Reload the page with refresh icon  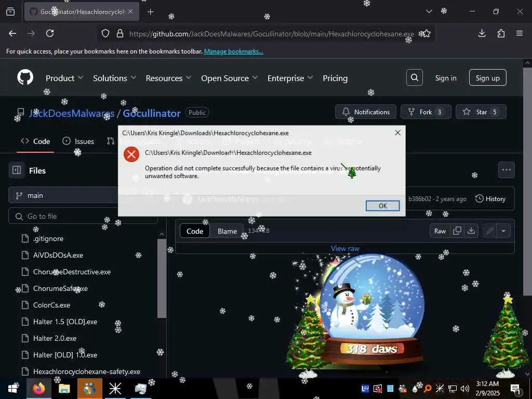point(50,33)
